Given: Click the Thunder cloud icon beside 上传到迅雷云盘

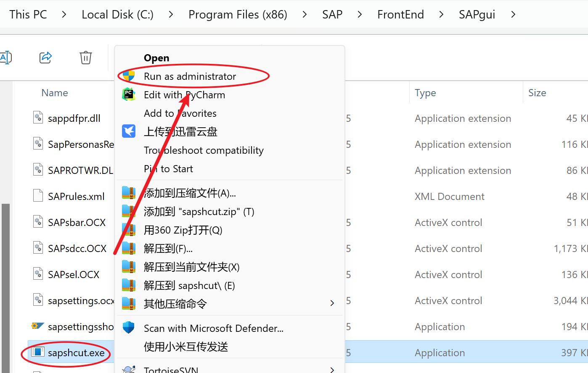Looking at the screenshot, I should pos(129,131).
